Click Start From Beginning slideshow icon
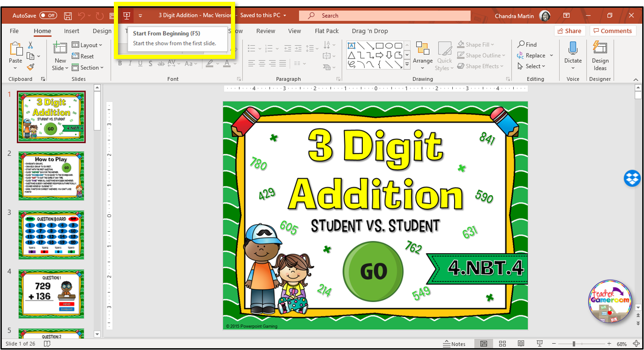This screenshot has height=350, width=644. click(127, 16)
